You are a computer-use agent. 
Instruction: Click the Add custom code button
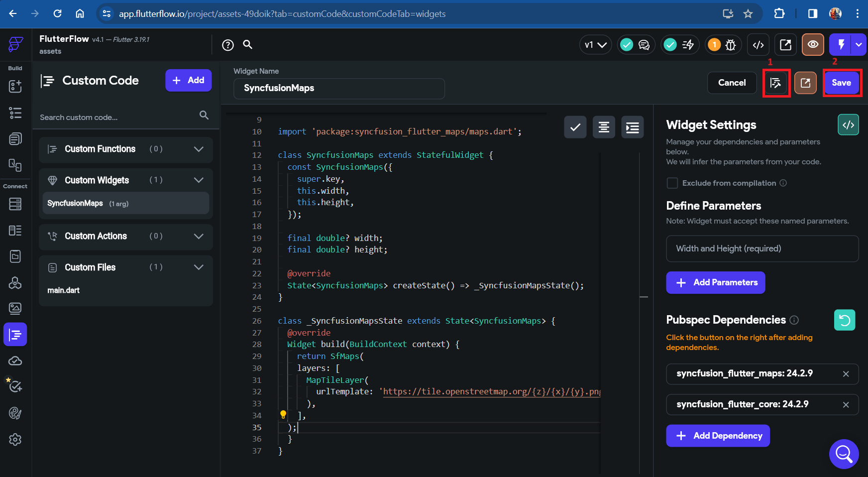(188, 80)
